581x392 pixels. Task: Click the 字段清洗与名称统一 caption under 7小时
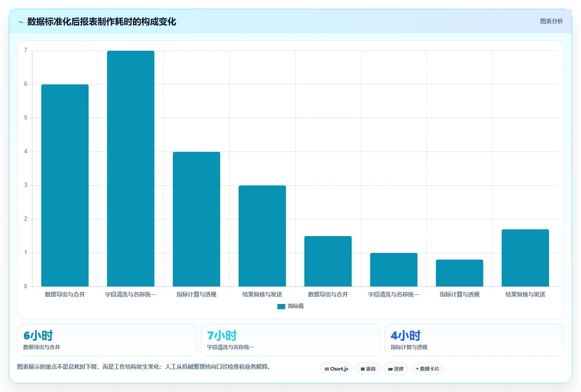click(x=231, y=347)
